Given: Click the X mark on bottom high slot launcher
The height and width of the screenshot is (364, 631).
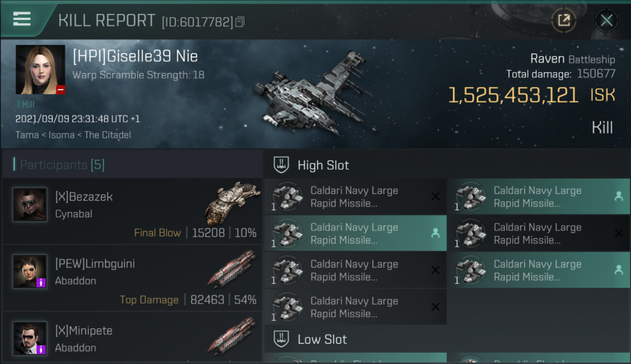Looking at the screenshot, I should click(435, 307).
